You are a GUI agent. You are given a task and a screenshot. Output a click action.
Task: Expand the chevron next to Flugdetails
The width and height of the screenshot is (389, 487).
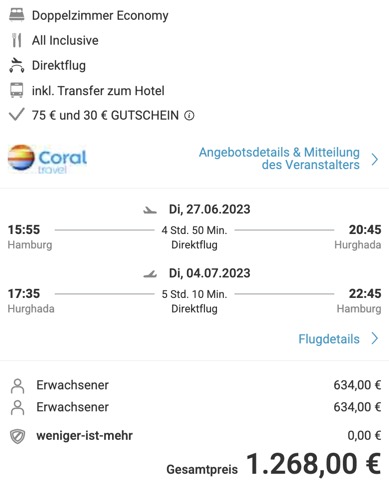375,338
